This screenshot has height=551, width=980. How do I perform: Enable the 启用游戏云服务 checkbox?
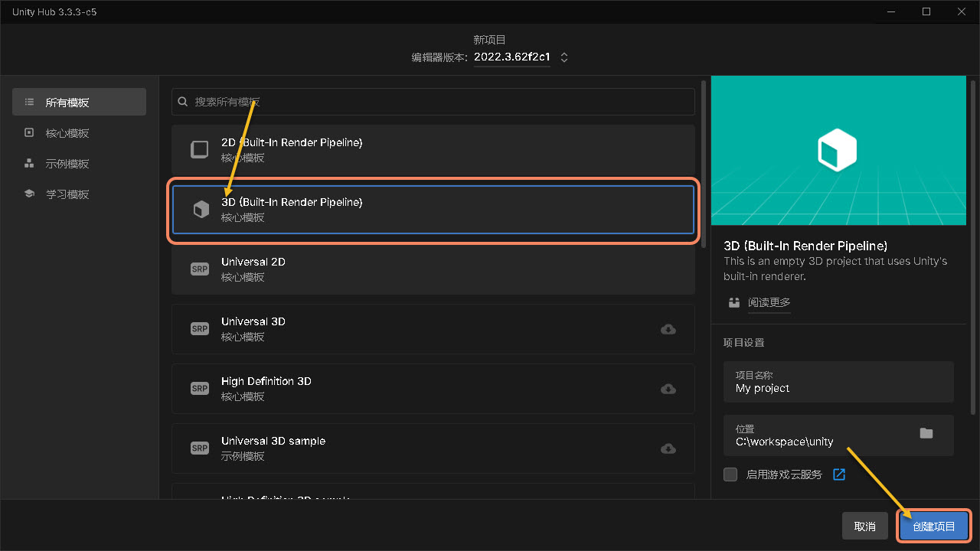click(730, 474)
